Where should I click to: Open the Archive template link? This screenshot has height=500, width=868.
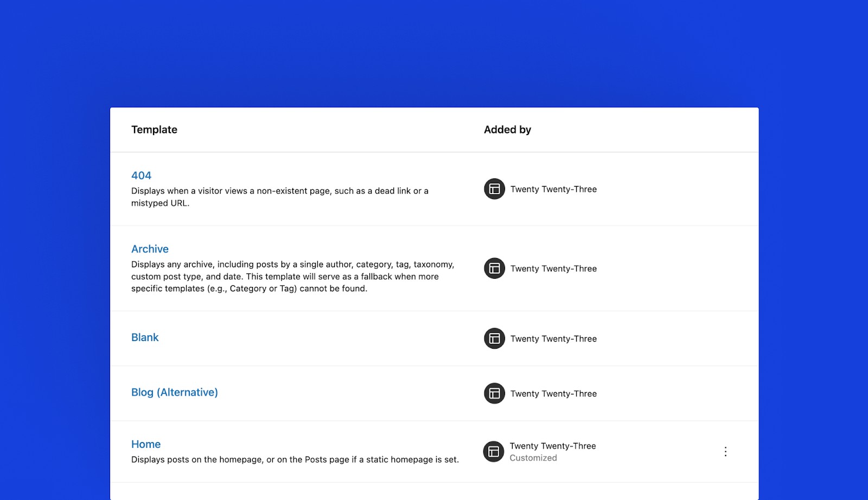pyautogui.click(x=150, y=249)
